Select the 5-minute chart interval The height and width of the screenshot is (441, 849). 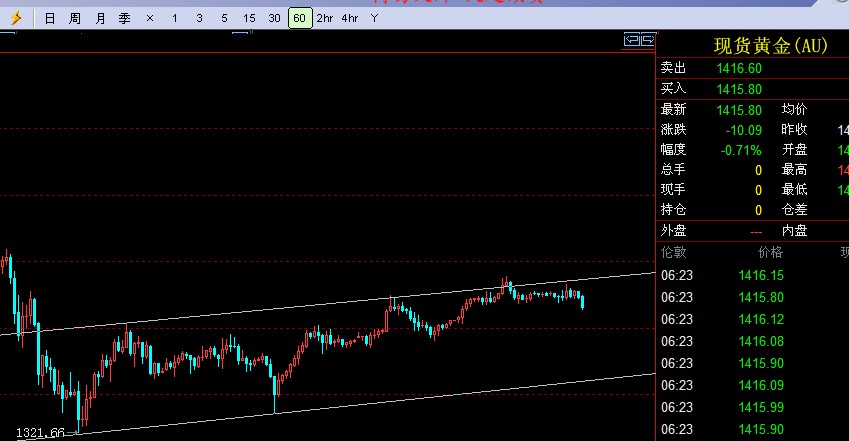click(224, 18)
